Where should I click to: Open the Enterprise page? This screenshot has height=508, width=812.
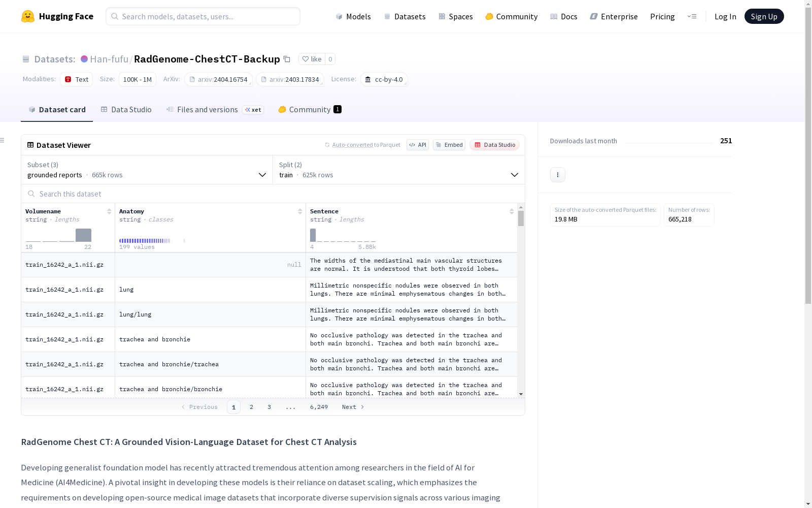(x=614, y=16)
